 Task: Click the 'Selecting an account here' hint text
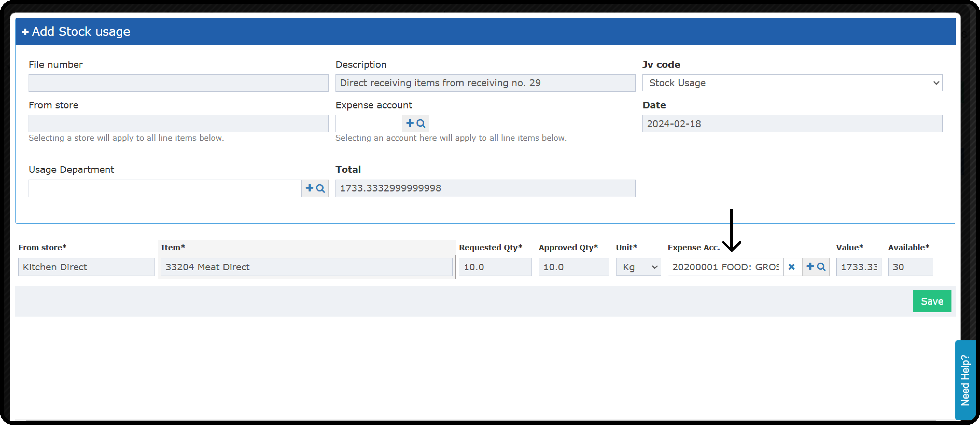[x=451, y=138]
